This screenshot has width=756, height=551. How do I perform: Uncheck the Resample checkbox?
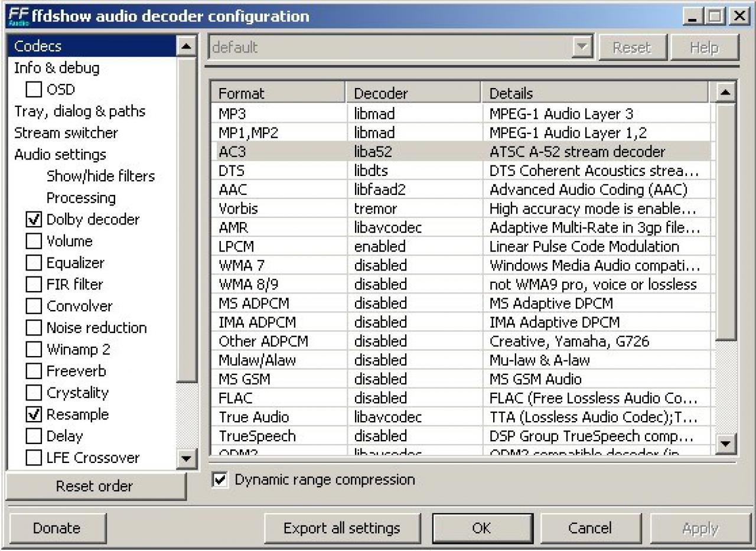click(x=34, y=415)
